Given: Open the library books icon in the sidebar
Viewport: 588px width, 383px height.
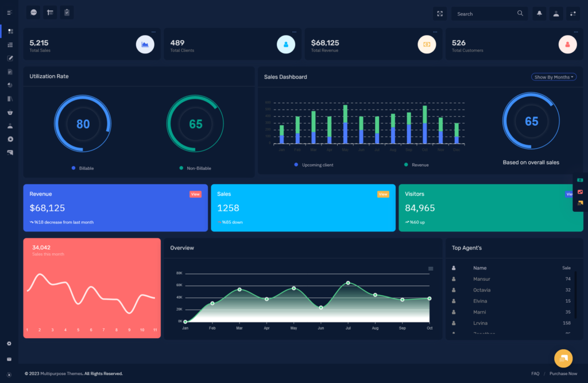Looking at the screenshot, I should pyautogui.click(x=10, y=99).
